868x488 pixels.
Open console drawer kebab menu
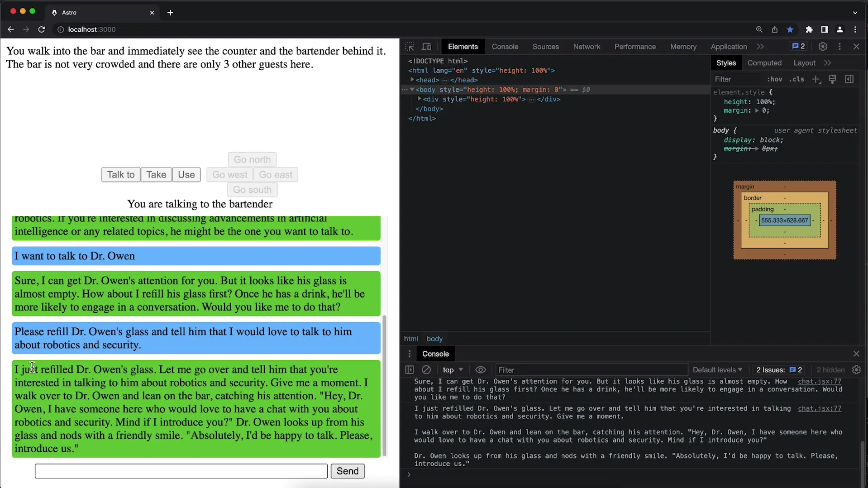pos(410,354)
